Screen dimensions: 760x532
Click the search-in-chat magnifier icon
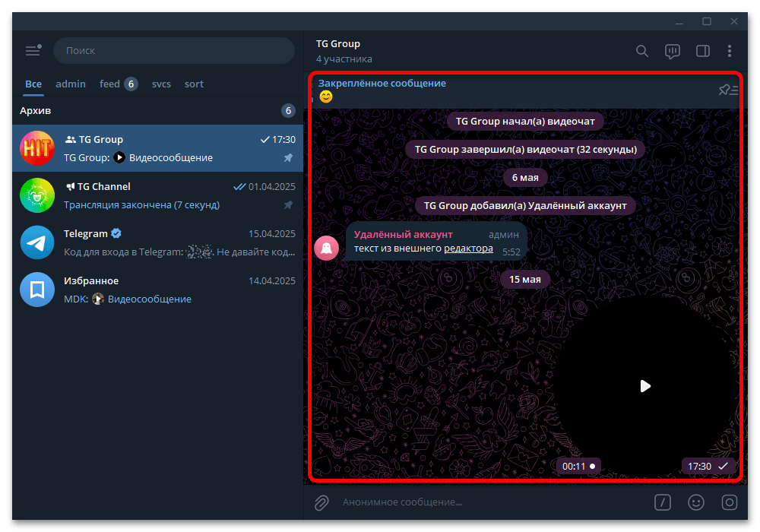coord(641,51)
